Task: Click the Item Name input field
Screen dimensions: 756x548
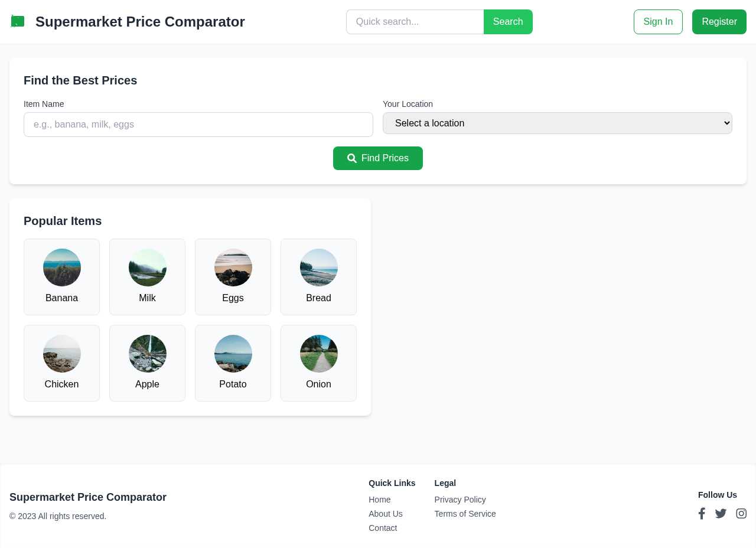Action: coord(198,124)
